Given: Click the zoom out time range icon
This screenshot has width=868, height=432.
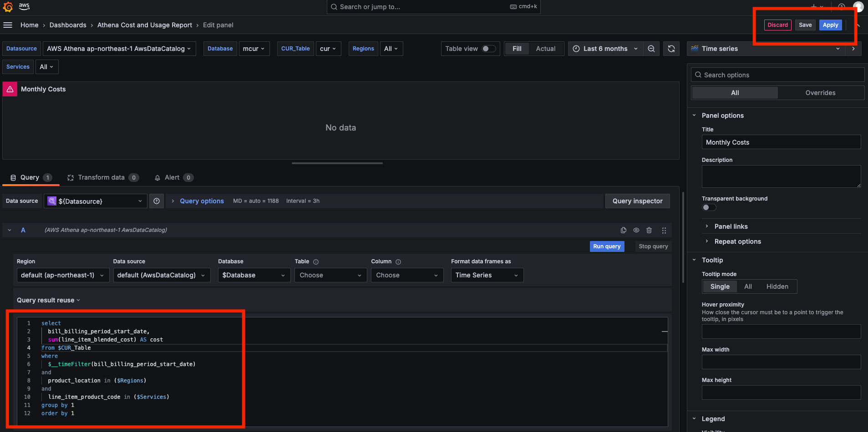Looking at the screenshot, I should (x=651, y=49).
